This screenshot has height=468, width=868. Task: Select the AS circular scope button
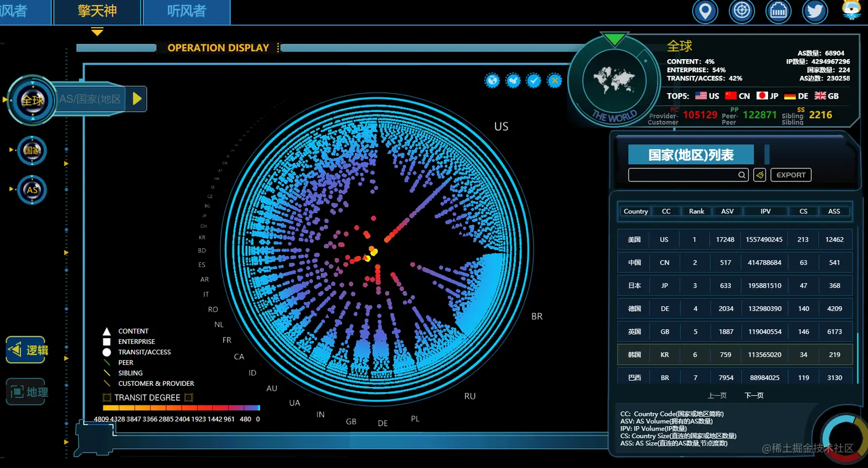pyautogui.click(x=32, y=190)
